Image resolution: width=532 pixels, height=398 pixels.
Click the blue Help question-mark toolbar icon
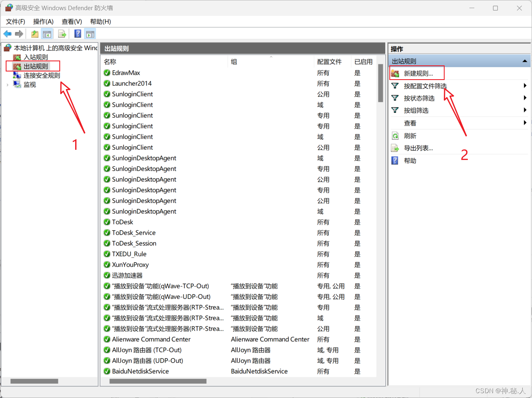pos(78,34)
